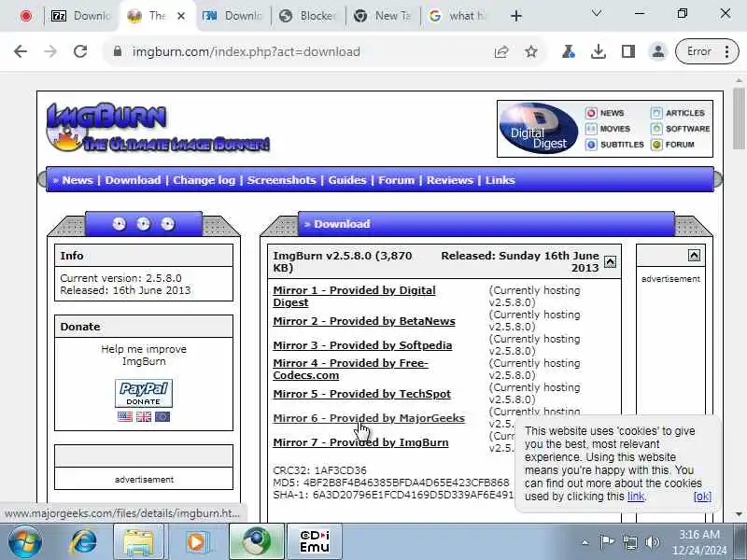747x560 pixels.
Task: Open the Links menu item
Action: tap(500, 180)
